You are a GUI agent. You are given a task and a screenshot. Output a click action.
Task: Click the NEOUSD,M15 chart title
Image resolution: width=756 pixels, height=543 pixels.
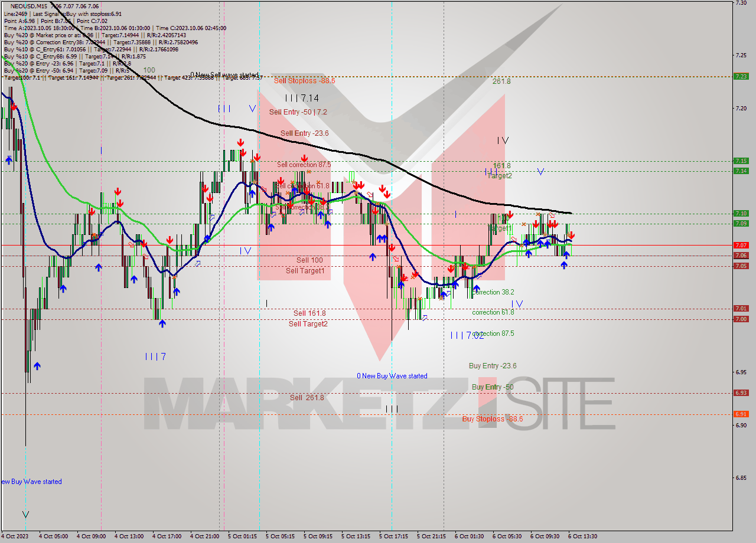(30, 6)
